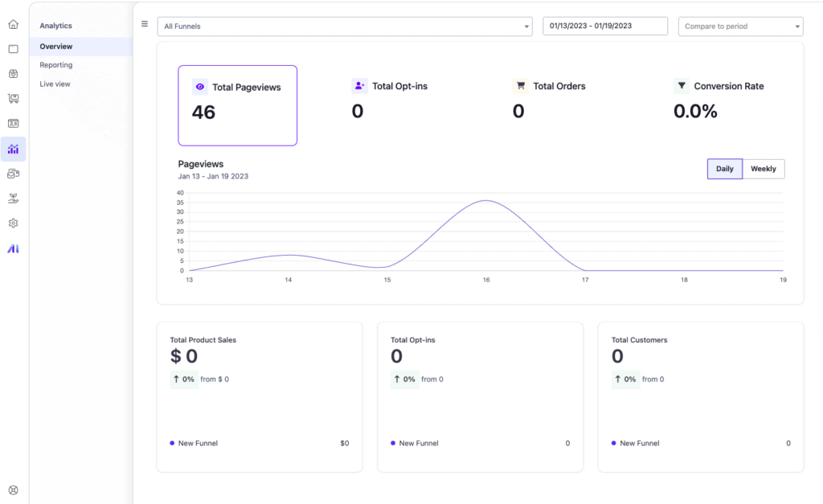This screenshot has height=504, width=823.
Task: Open the store bag icon in the sidebar
Action: [x=13, y=74]
